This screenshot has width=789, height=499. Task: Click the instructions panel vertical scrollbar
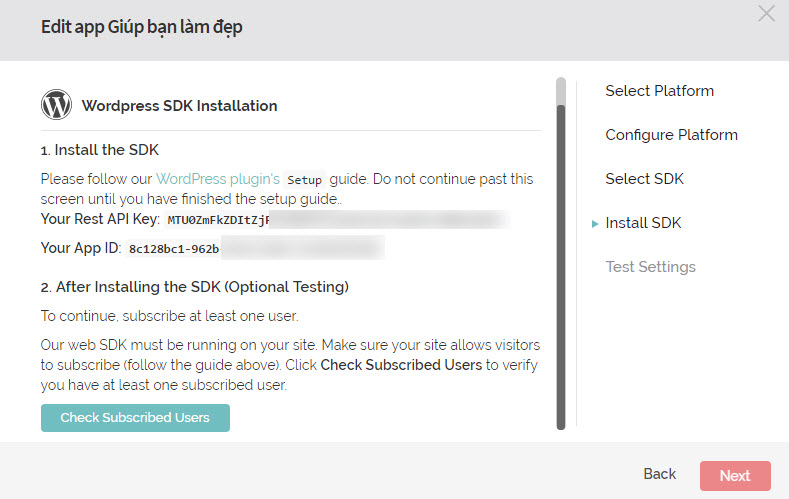[x=560, y=260]
